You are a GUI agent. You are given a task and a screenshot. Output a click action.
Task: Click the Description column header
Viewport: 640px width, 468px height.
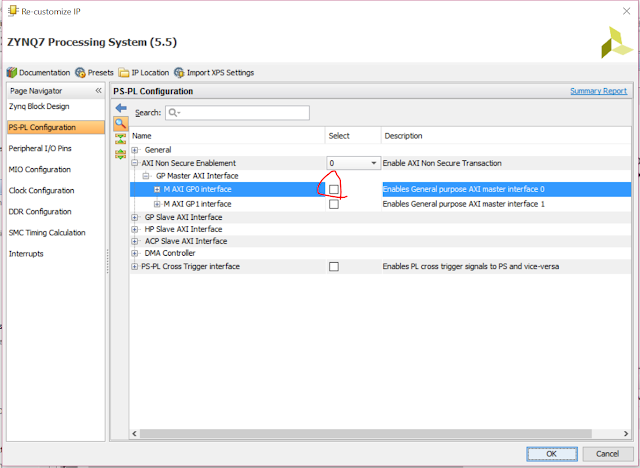(x=506, y=136)
